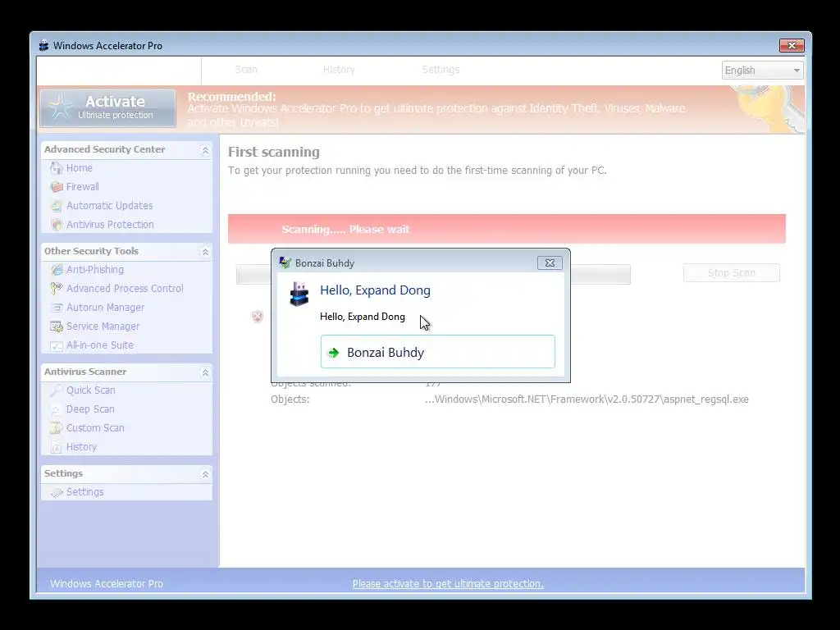Start a Deep Scan from sidebar
840x630 pixels.
[x=90, y=409]
